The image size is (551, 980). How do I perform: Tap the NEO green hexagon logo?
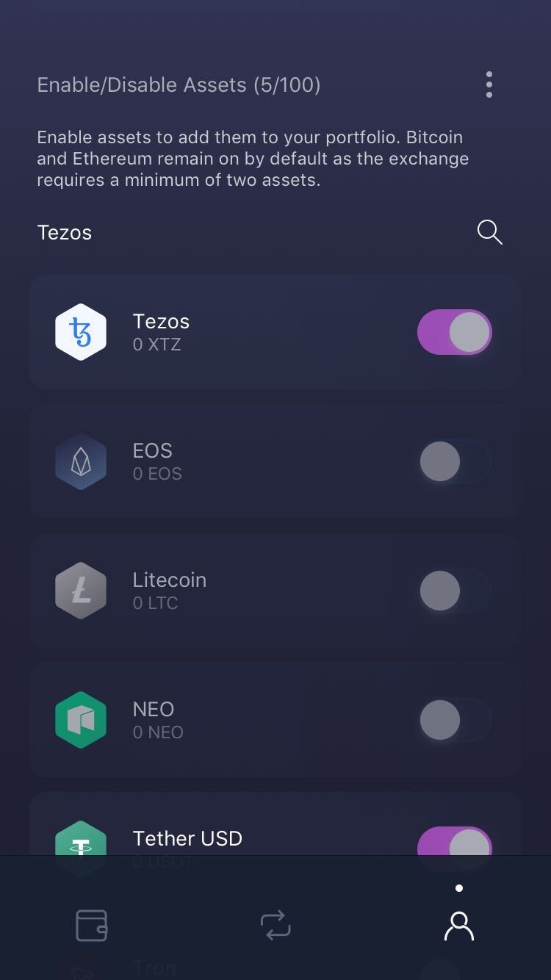tap(81, 720)
